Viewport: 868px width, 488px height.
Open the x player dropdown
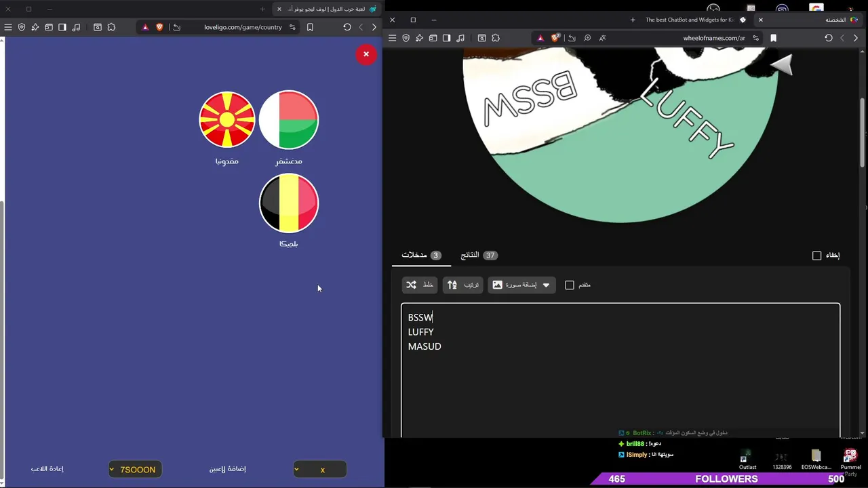[x=319, y=469]
